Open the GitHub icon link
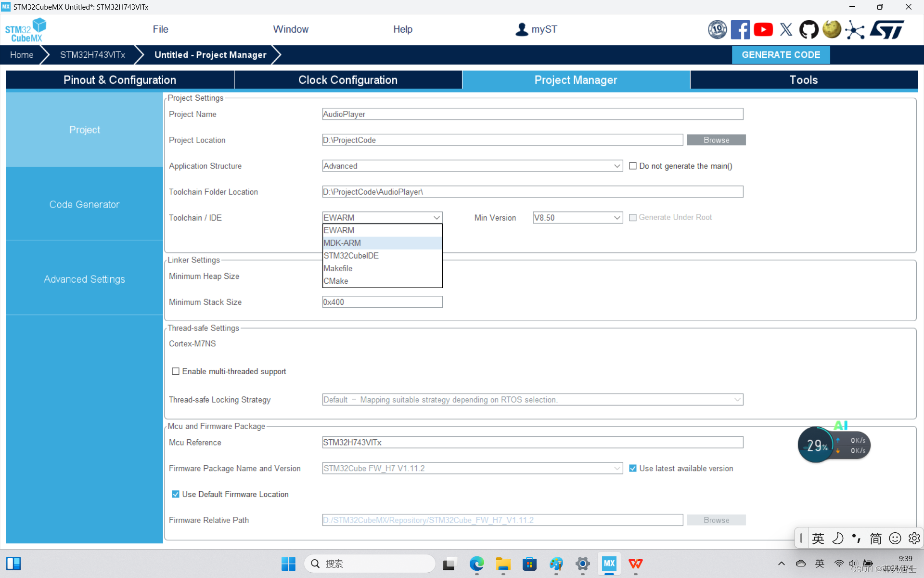Image resolution: width=924 pixels, height=578 pixels. pyautogui.click(x=808, y=30)
